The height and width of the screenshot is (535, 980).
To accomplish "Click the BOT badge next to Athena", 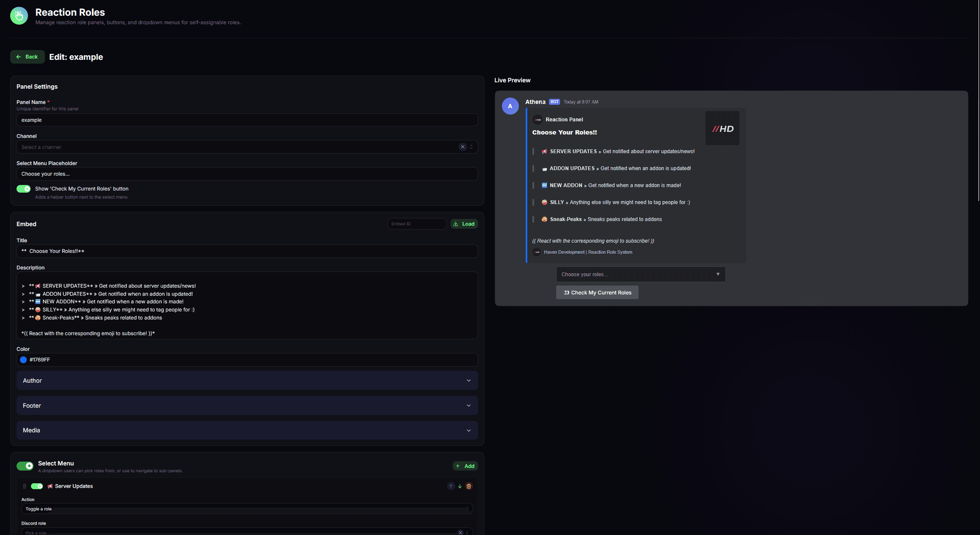I will 554,102.
